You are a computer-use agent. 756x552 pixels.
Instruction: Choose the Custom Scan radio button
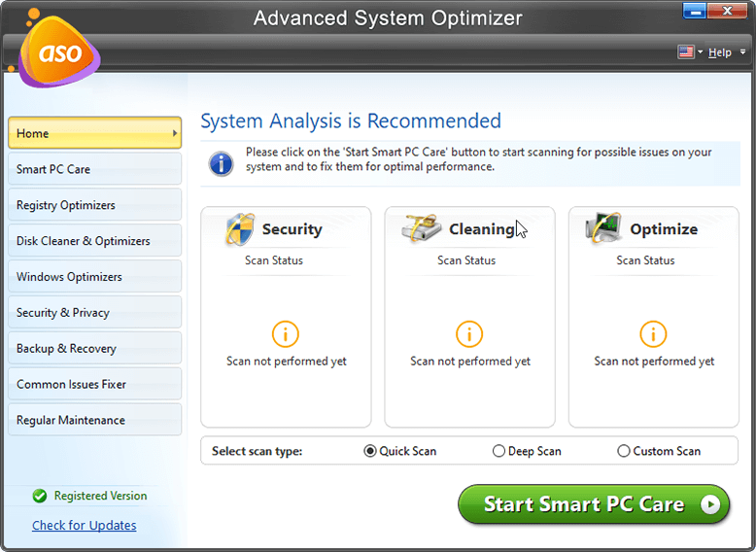(x=624, y=451)
